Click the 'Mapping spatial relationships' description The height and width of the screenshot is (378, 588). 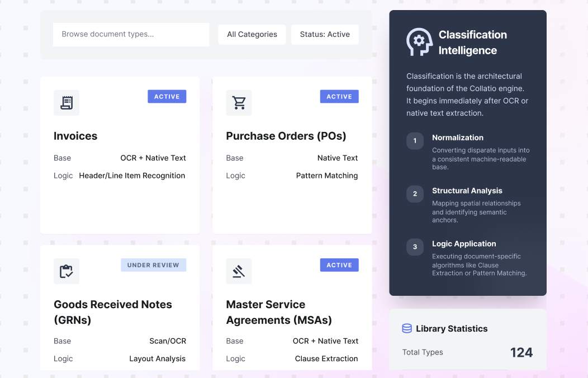tap(476, 211)
